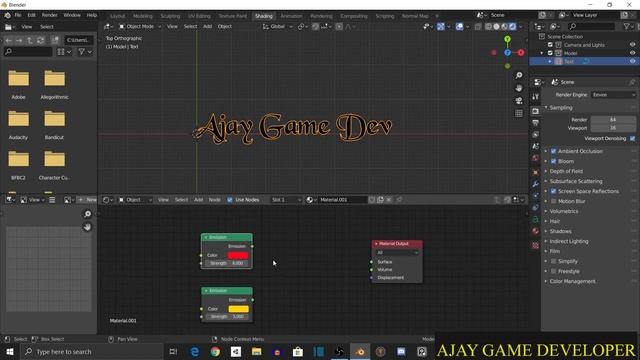Image resolution: width=640 pixels, height=360 pixels.
Task: Click the red X axis on the navigation gizmo
Action: pyautogui.click(x=521, y=53)
